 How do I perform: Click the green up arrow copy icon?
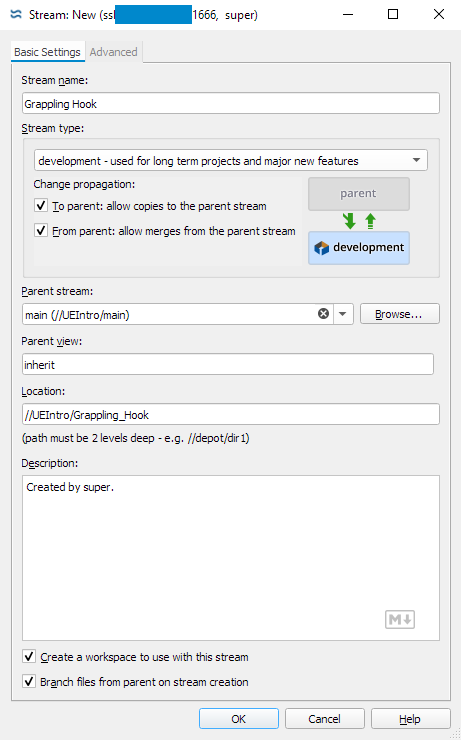(370, 221)
